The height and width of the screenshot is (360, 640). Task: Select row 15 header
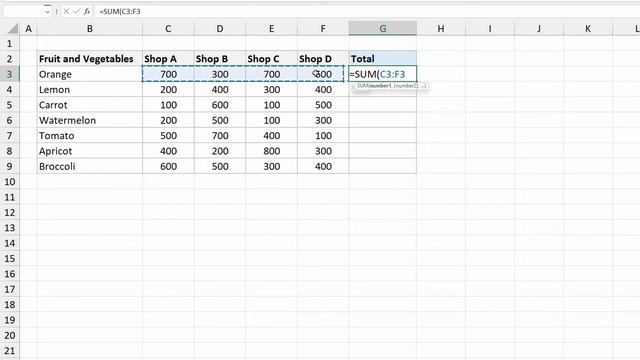(9, 258)
